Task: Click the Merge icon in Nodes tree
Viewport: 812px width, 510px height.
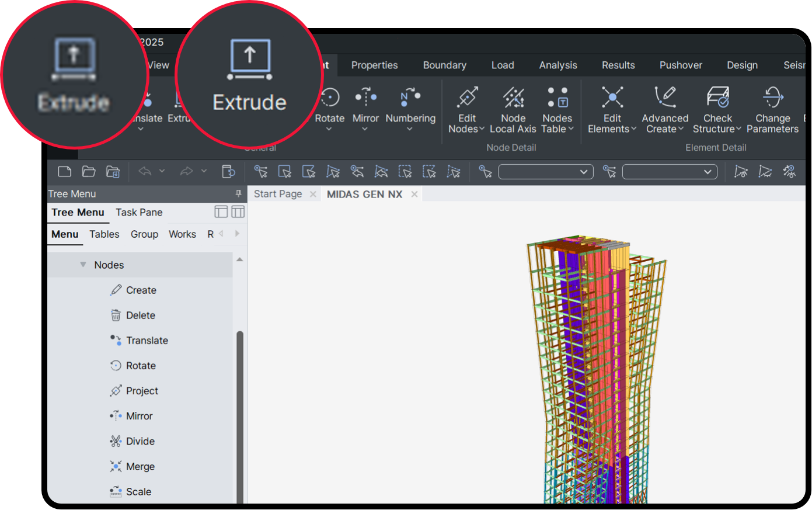Action: (116, 466)
